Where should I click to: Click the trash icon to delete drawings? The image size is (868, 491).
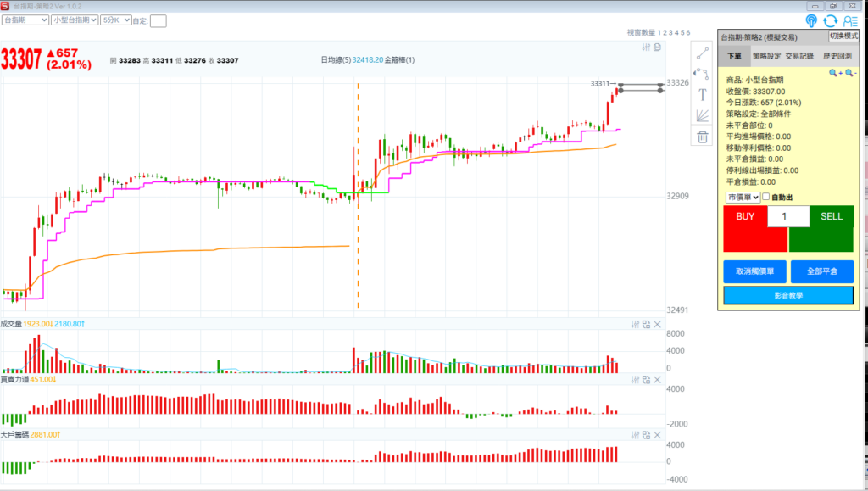(702, 137)
